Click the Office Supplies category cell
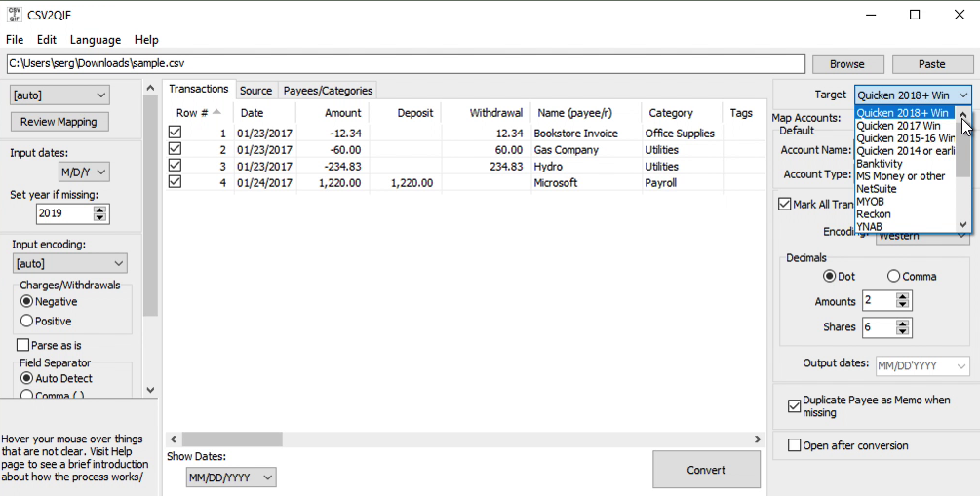Screen dimensions: 980x496 pyautogui.click(x=680, y=134)
